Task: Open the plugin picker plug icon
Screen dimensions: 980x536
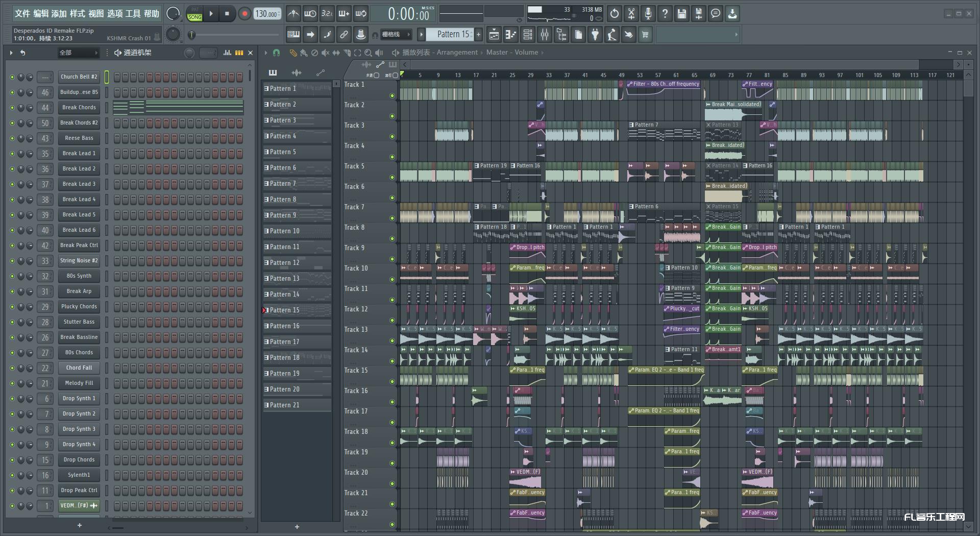Action: pos(595,35)
